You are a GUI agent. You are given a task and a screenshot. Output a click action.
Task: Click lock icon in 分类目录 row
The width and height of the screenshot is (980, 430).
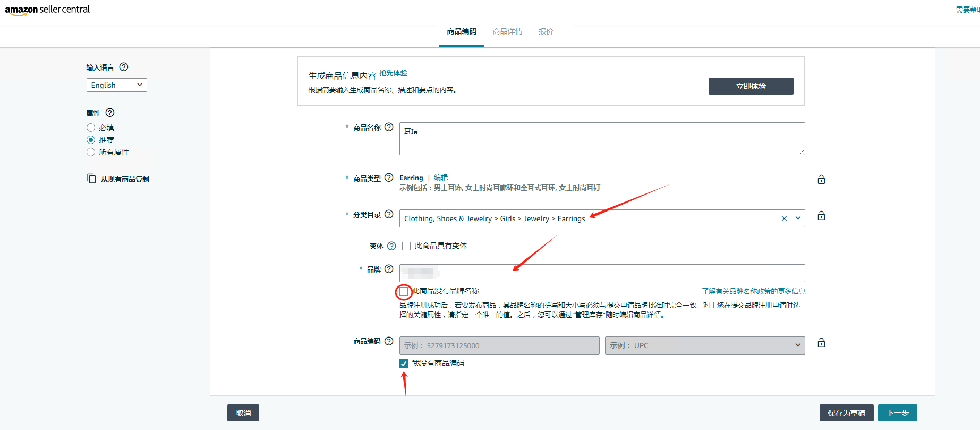tap(821, 215)
